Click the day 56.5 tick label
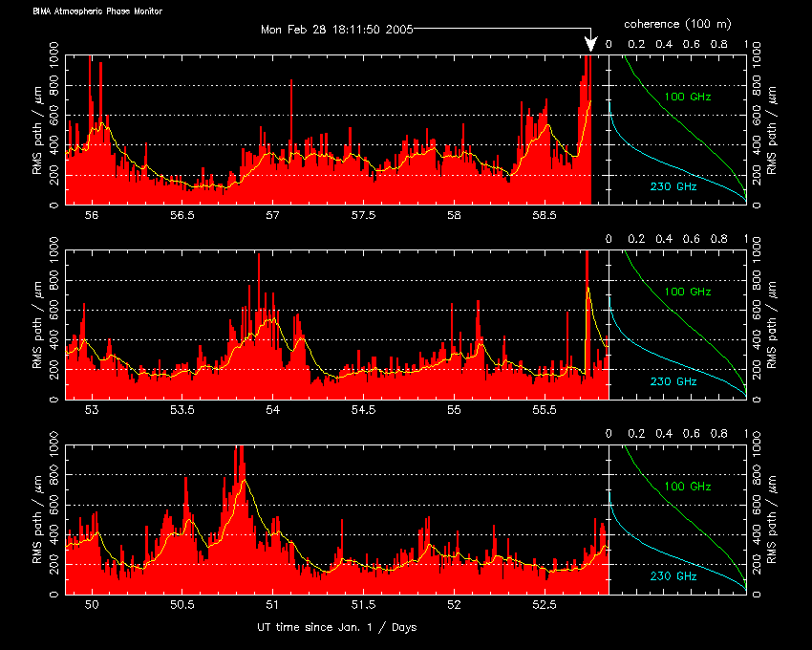This screenshot has width=812, height=650. click(x=182, y=215)
